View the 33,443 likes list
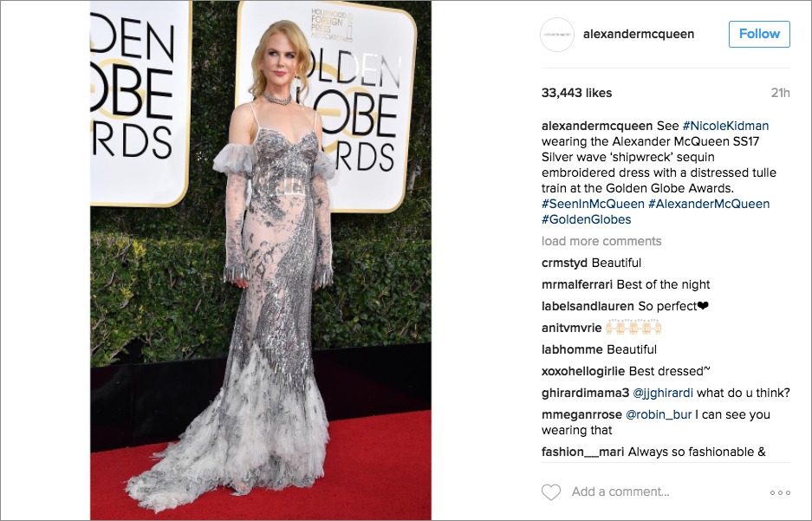Screen dimensions: 812x521 (x=577, y=94)
